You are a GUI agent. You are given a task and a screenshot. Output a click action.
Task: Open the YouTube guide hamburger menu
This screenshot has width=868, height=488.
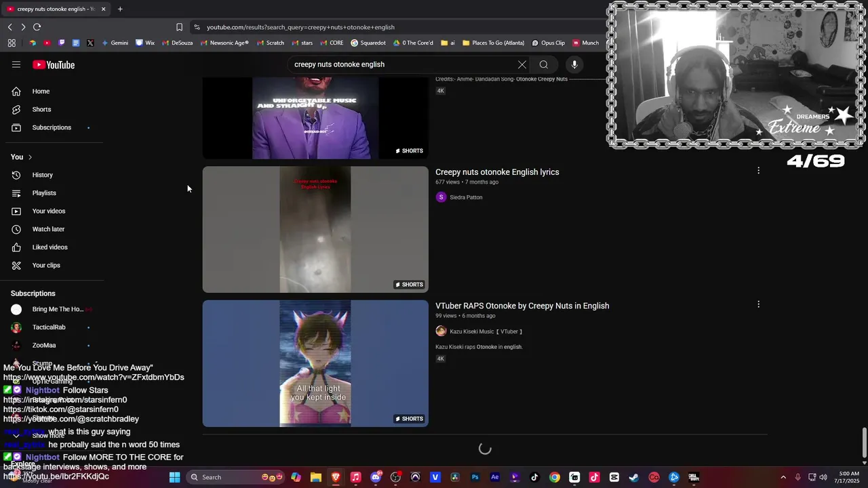pyautogui.click(x=16, y=64)
